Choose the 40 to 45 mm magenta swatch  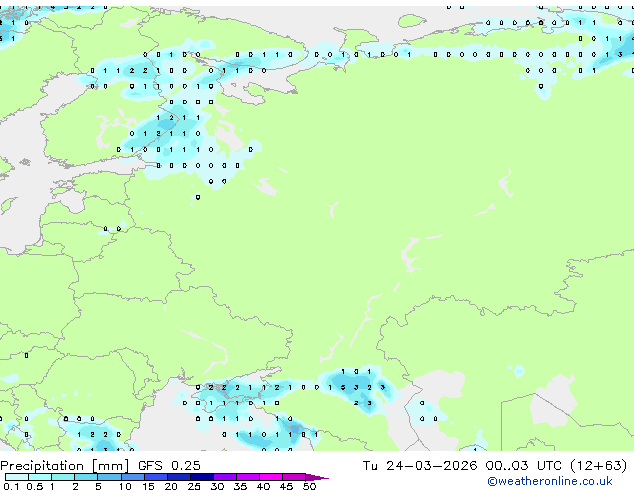(x=271, y=477)
